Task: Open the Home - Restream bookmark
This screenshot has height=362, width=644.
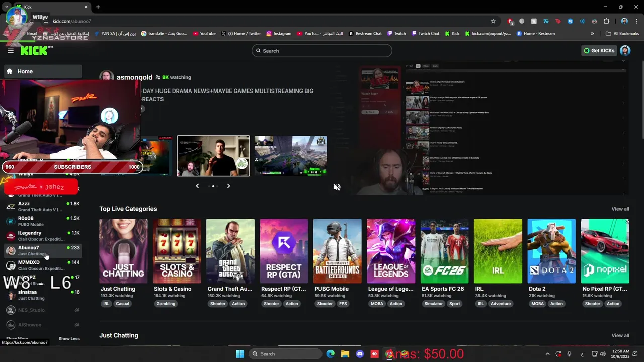Action: tap(536, 34)
